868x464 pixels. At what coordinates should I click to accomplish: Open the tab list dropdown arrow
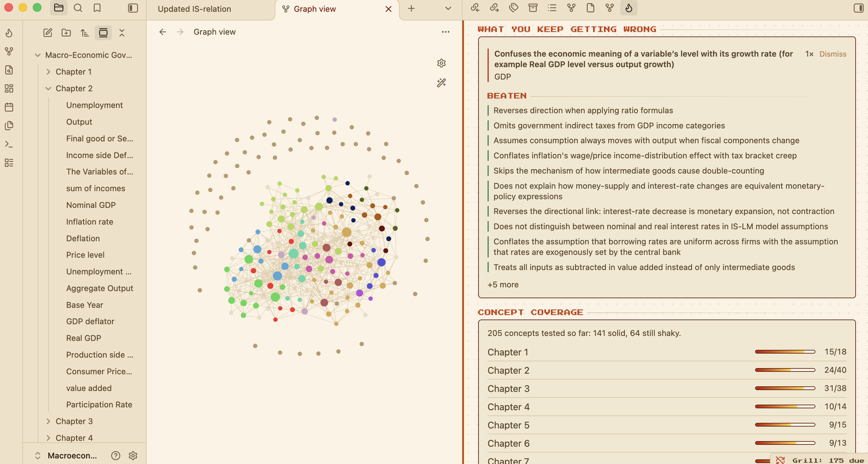click(x=448, y=9)
